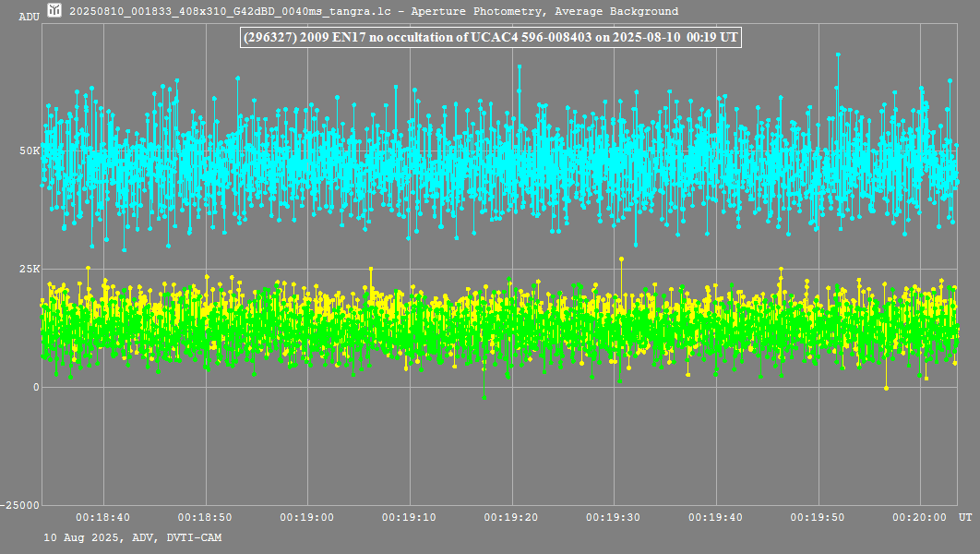Click the 00:20:00 time tick label
Viewport: 980px width, 554px height.
pyautogui.click(x=919, y=519)
